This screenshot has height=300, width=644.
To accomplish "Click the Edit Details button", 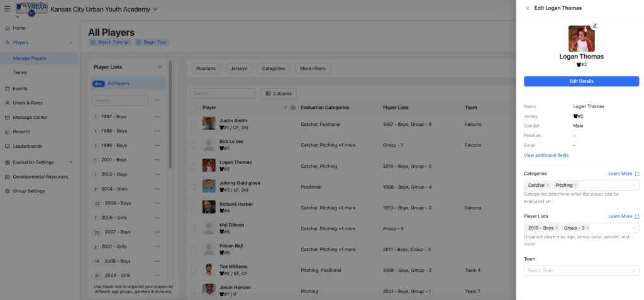I will click(581, 81).
